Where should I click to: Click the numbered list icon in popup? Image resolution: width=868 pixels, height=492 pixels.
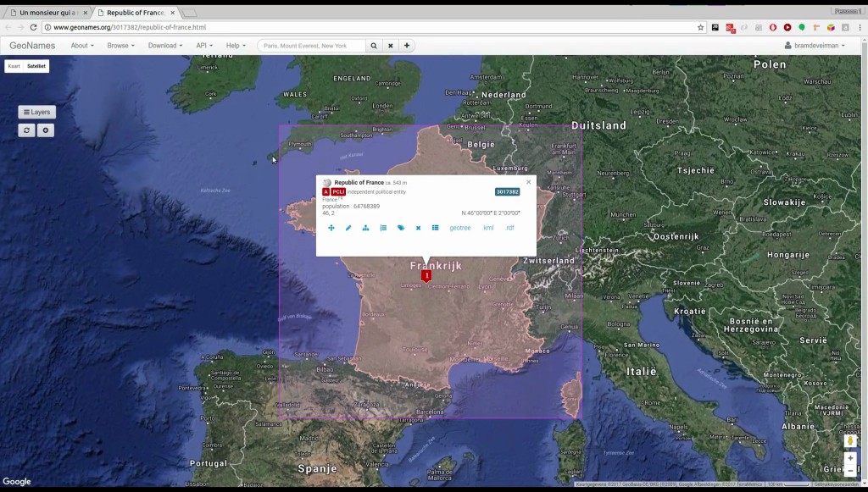(383, 228)
